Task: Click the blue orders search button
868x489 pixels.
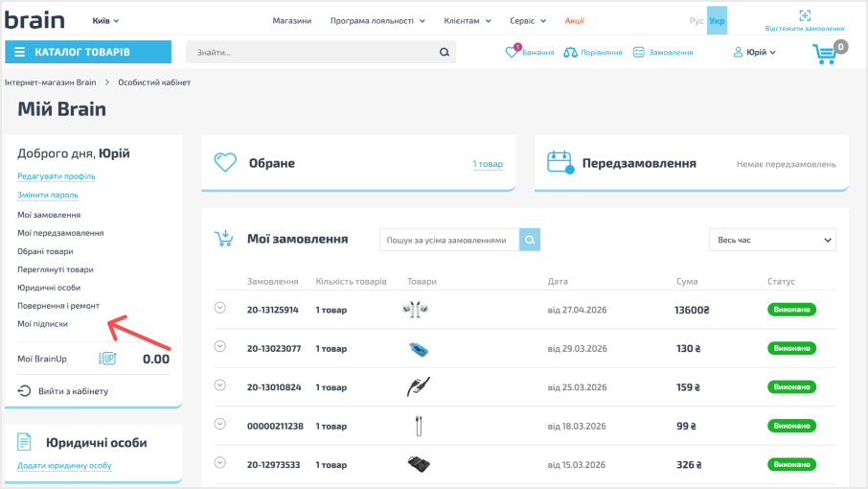Action: [530, 240]
